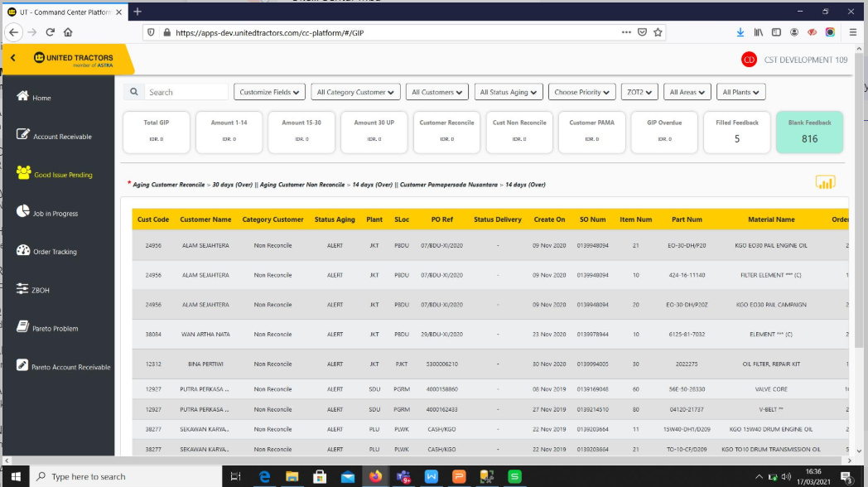Image resolution: width=868 pixels, height=487 pixels.
Task: Select the Blank Feedback card
Action: pyautogui.click(x=809, y=133)
